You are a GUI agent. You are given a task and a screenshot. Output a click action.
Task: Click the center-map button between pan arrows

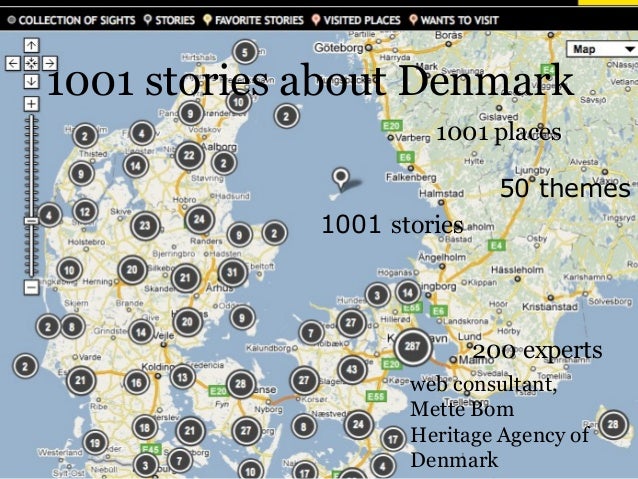coord(31,63)
